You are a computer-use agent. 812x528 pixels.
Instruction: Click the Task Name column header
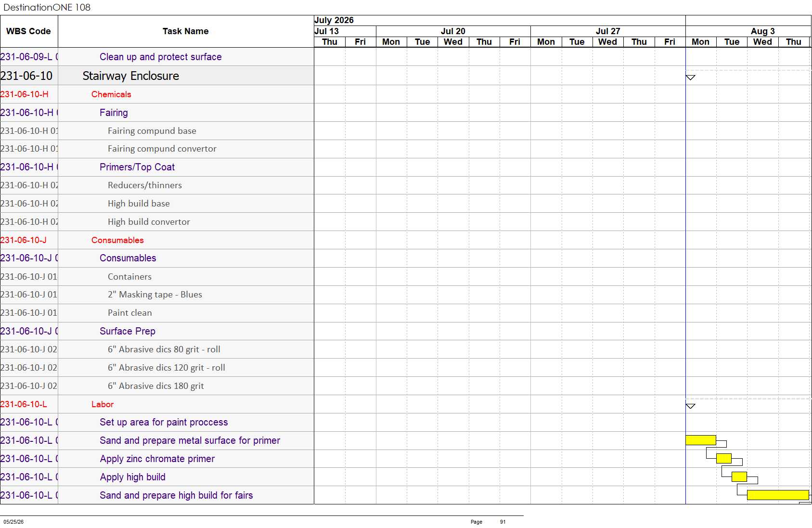tap(186, 31)
